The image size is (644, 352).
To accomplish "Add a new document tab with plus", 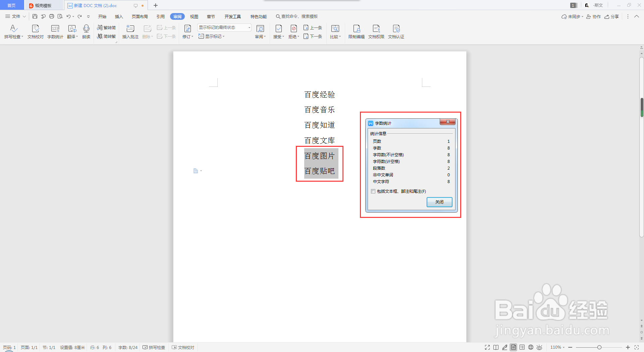I will [x=156, y=5].
